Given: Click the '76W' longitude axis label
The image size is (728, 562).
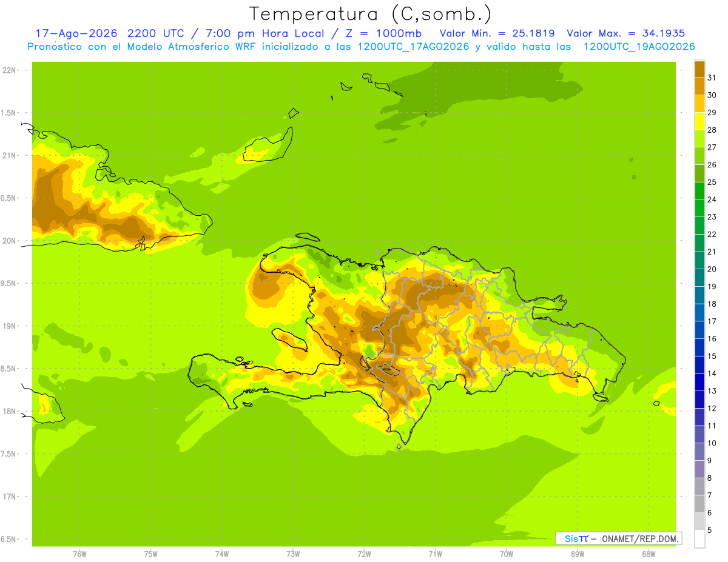Looking at the screenshot, I should (x=79, y=554).
